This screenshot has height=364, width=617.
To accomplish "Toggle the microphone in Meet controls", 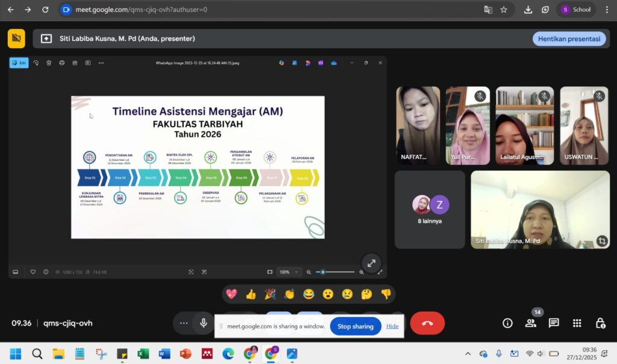I will pyautogui.click(x=204, y=323).
